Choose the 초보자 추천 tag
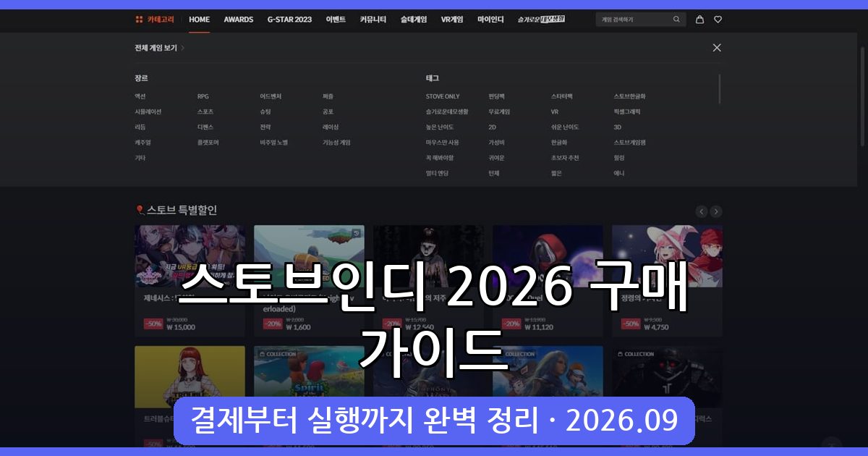The width and height of the screenshot is (868, 456). 566,158
